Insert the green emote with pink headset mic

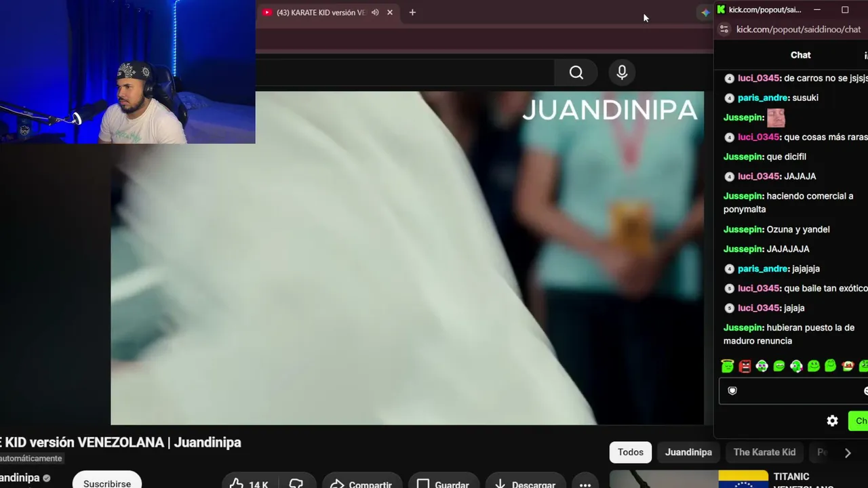(796, 366)
